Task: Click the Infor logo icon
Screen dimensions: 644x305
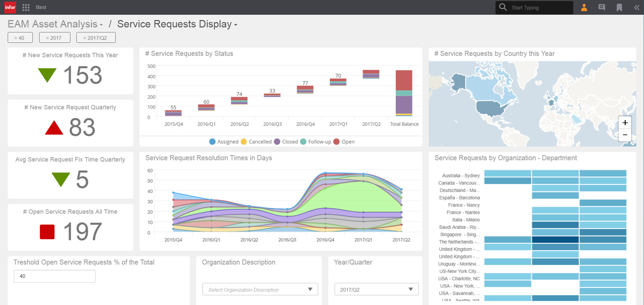Action: tap(10, 7)
